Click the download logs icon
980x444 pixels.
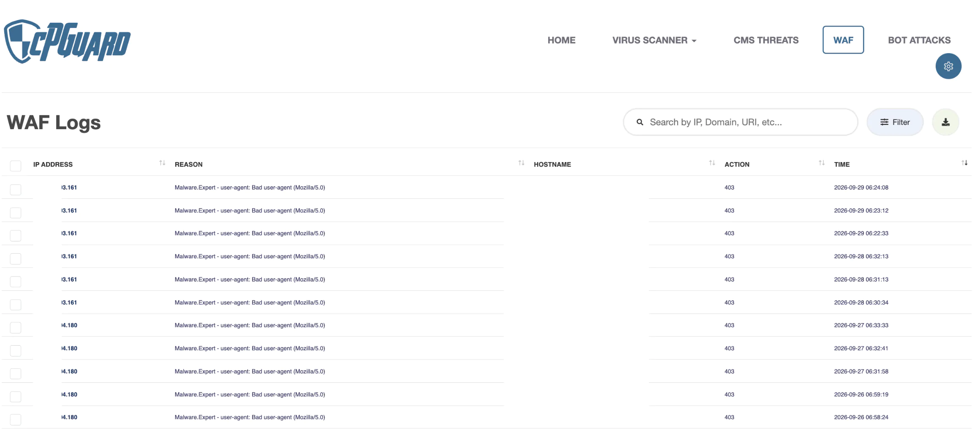pyautogui.click(x=946, y=122)
